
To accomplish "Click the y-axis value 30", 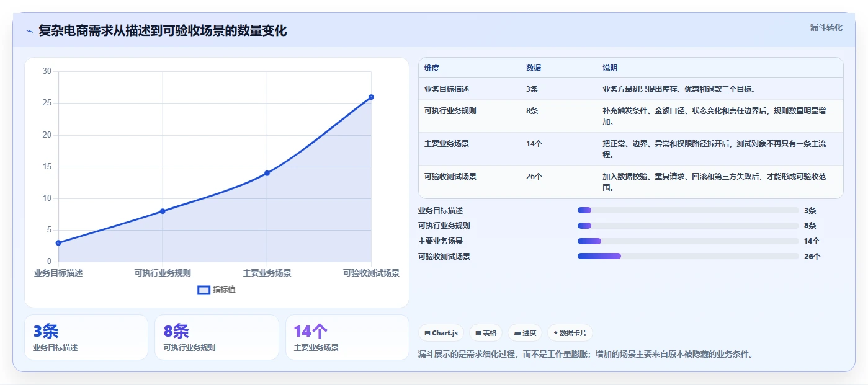I will coord(47,71).
